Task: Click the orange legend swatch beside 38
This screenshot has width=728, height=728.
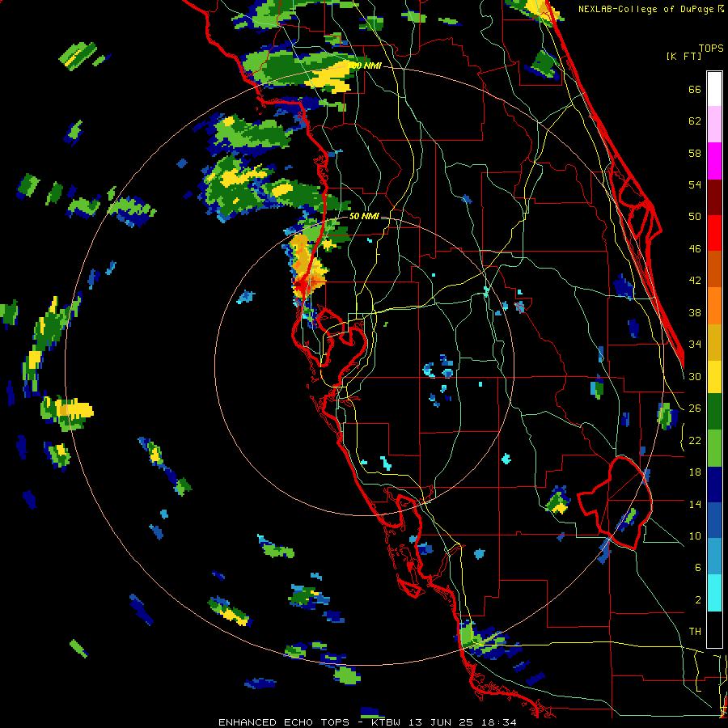Action: 714,306
